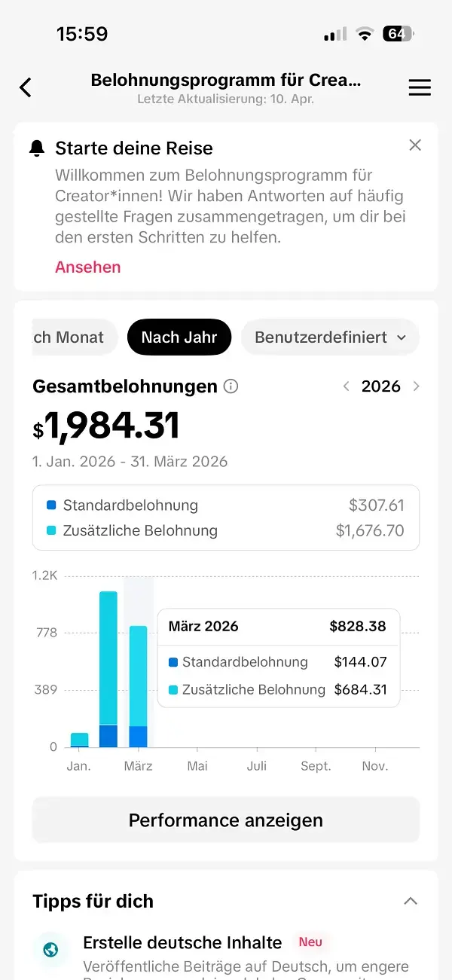Viewport: 452px width, 980px height.
Task: Tap the Standardbelohnung blue legend swatch
Action: tap(51, 505)
